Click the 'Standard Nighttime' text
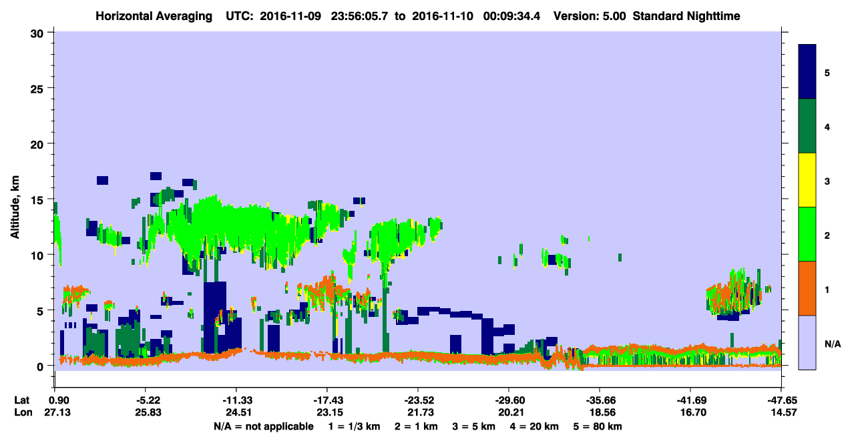 687,15
